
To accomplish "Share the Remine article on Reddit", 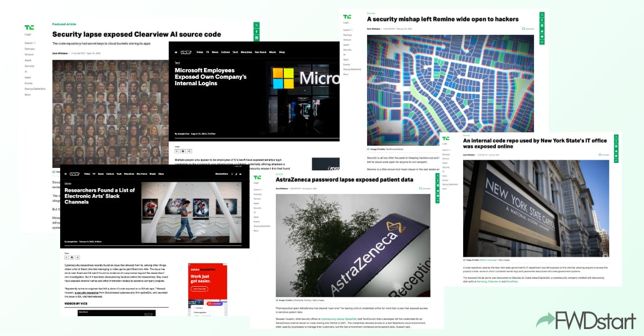I will coord(542,31).
